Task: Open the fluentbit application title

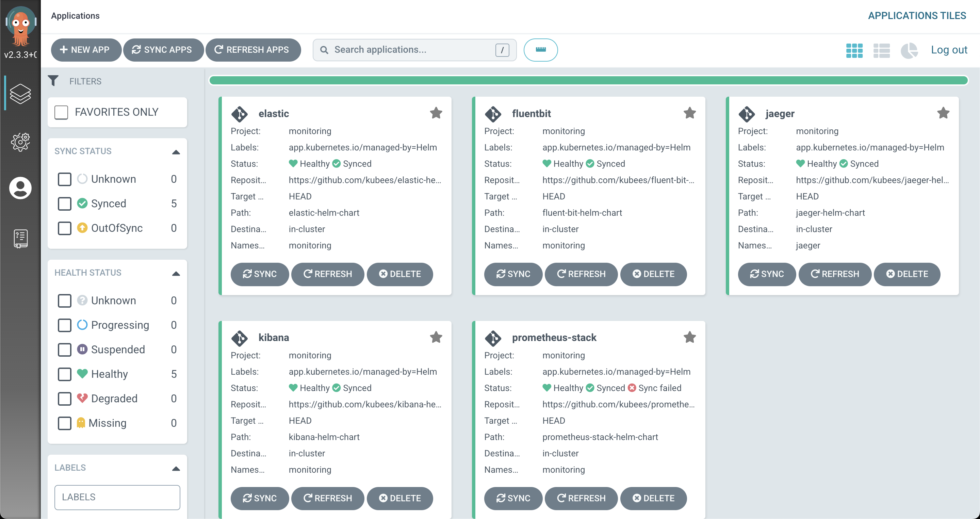Action: (531, 113)
